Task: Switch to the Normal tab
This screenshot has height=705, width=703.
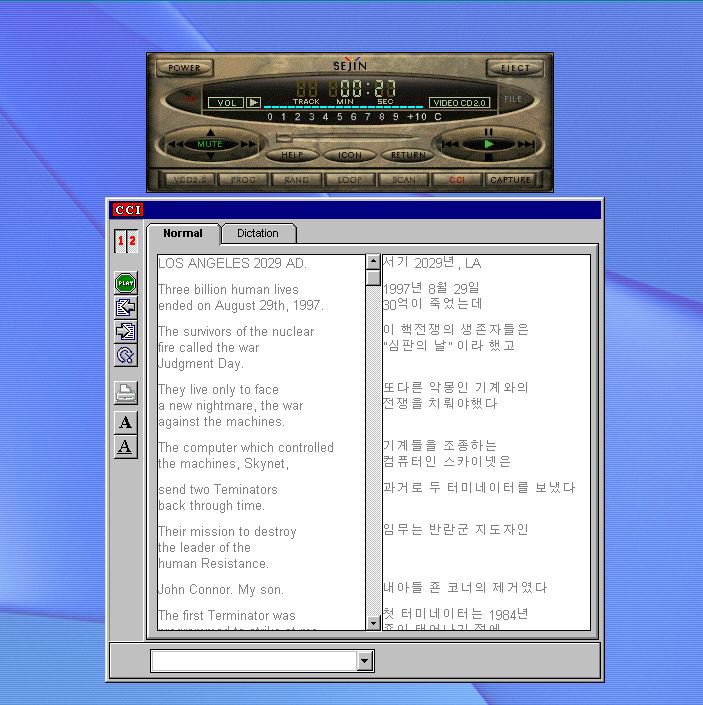Action: point(183,233)
